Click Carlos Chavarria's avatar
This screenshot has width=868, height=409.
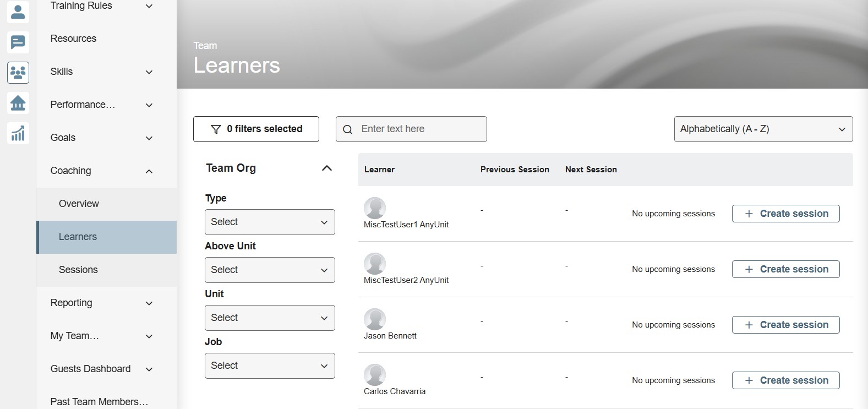tap(375, 375)
